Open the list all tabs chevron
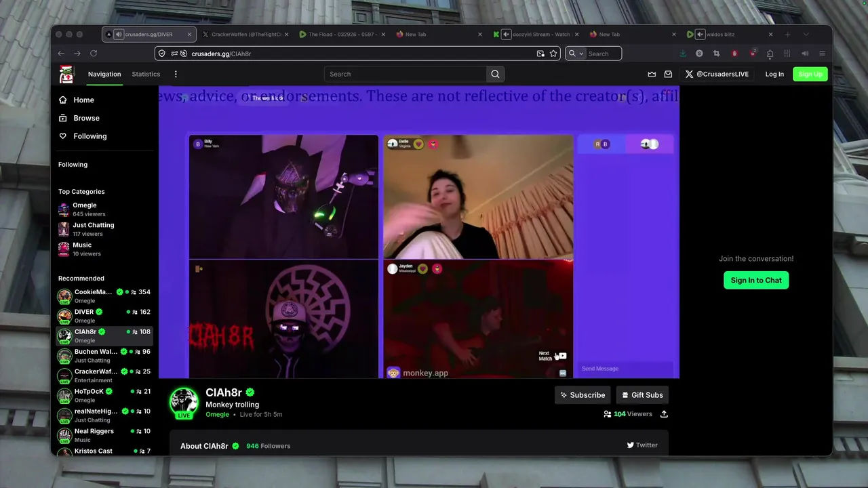The width and height of the screenshot is (868, 488). [806, 34]
